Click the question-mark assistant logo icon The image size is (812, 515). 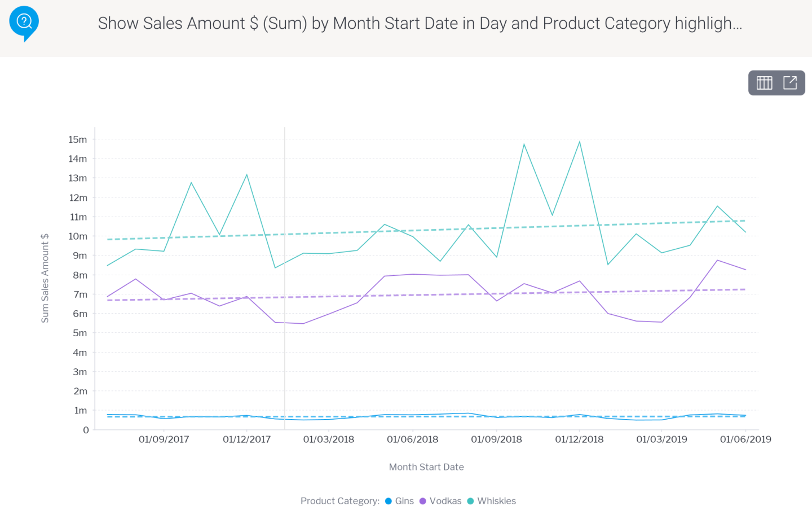(24, 23)
